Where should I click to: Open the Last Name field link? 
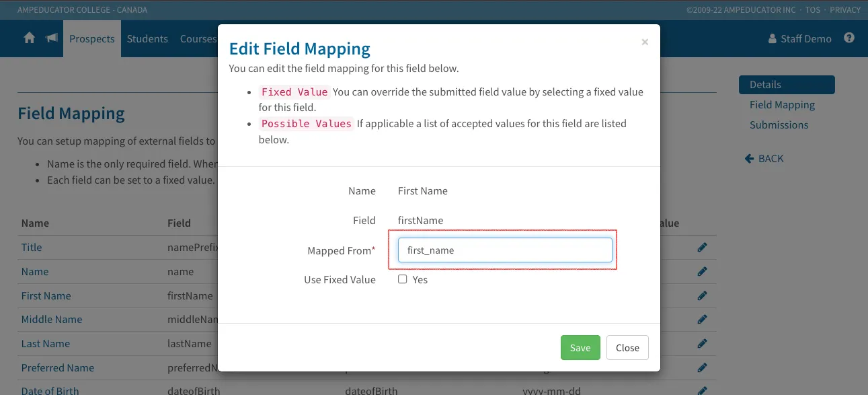[46, 344]
